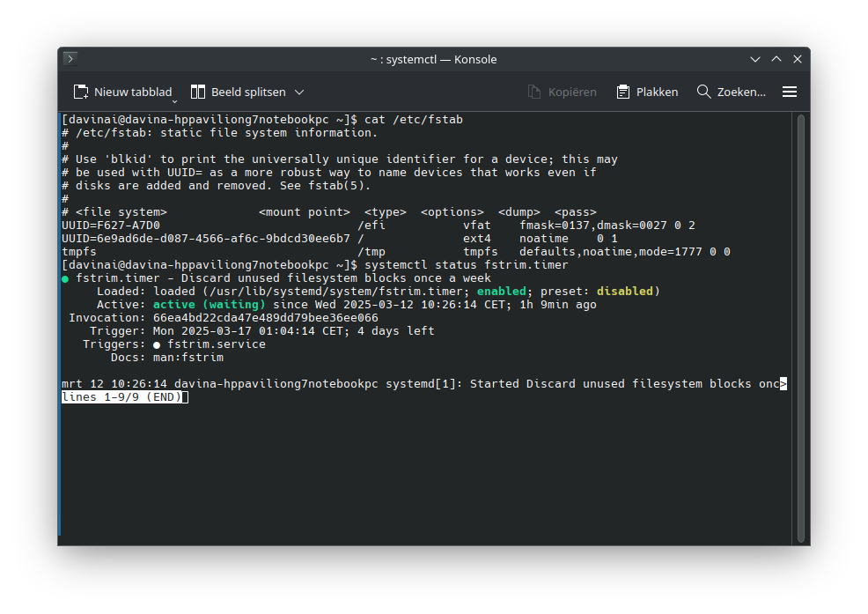Open the Zoeken search tool
This screenshot has height=614, width=868.
(x=732, y=92)
